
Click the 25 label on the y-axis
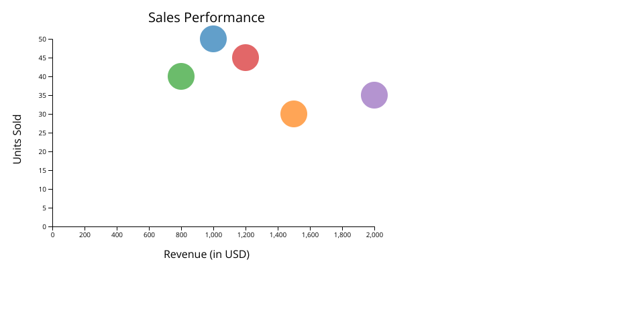[x=42, y=133]
